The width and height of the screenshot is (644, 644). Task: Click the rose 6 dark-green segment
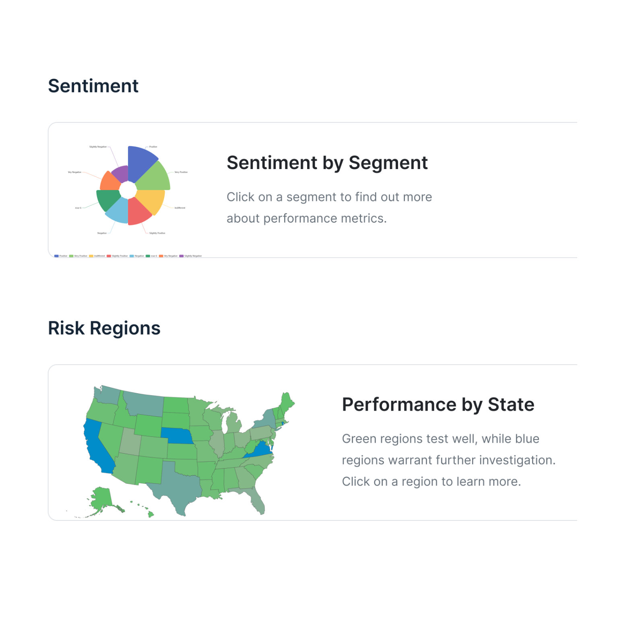tap(108, 199)
